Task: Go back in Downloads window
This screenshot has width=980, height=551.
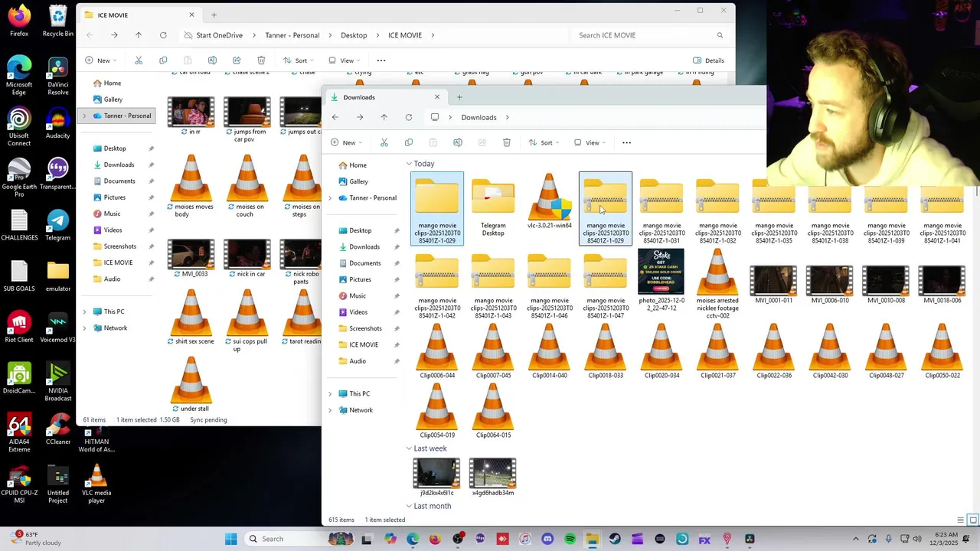Action: 335,117
